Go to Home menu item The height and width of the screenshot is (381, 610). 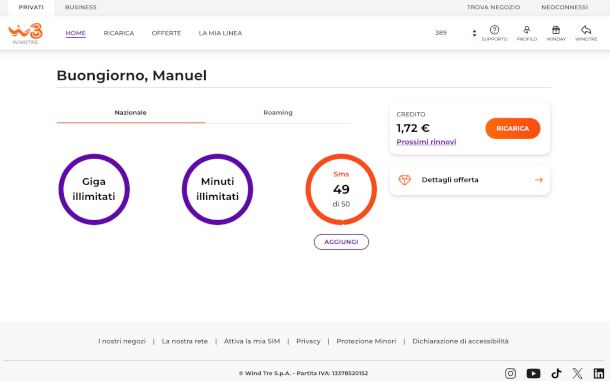coord(75,33)
